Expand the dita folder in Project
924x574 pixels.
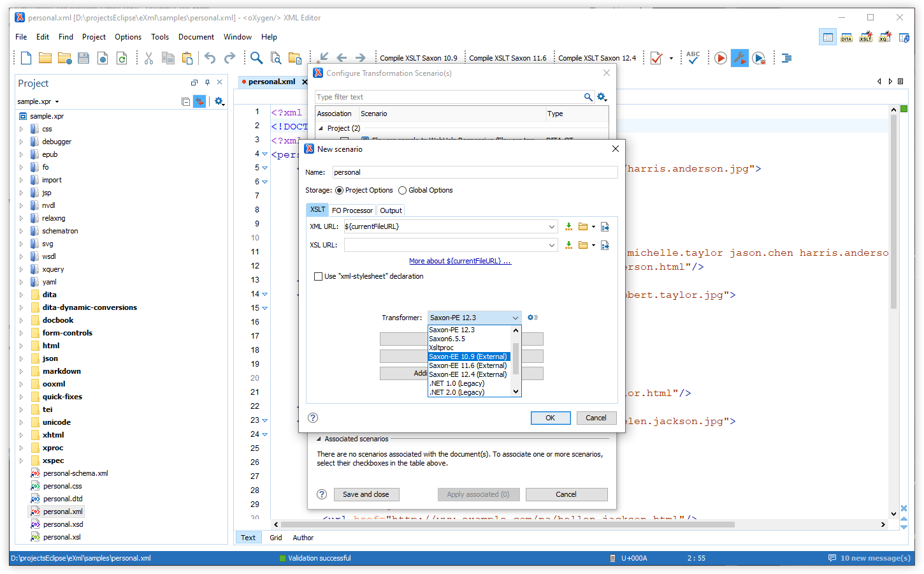pyautogui.click(x=21, y=295)
